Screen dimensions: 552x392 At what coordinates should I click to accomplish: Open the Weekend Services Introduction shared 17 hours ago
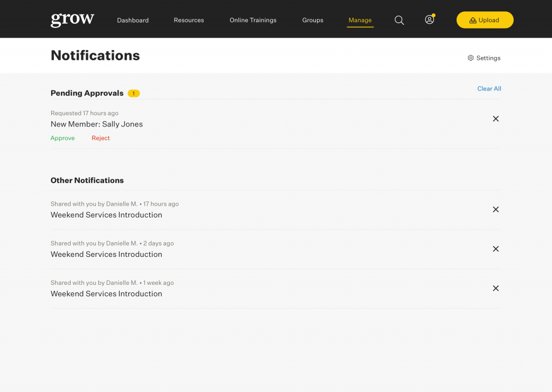click(x=106, y=214)
